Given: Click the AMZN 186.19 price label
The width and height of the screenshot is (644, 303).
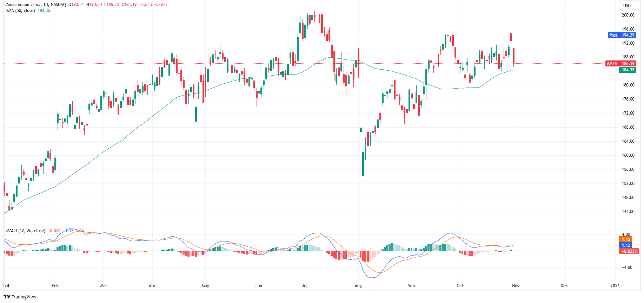Looking at the screenshot, I should point(621,64).
